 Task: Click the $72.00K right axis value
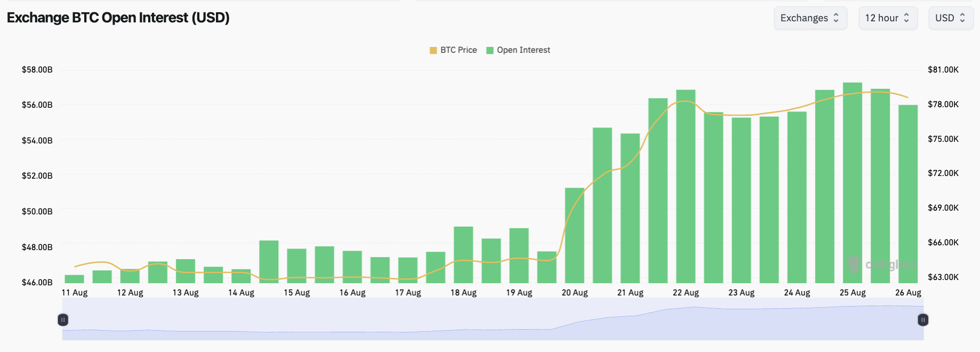(x=943, y=173)
